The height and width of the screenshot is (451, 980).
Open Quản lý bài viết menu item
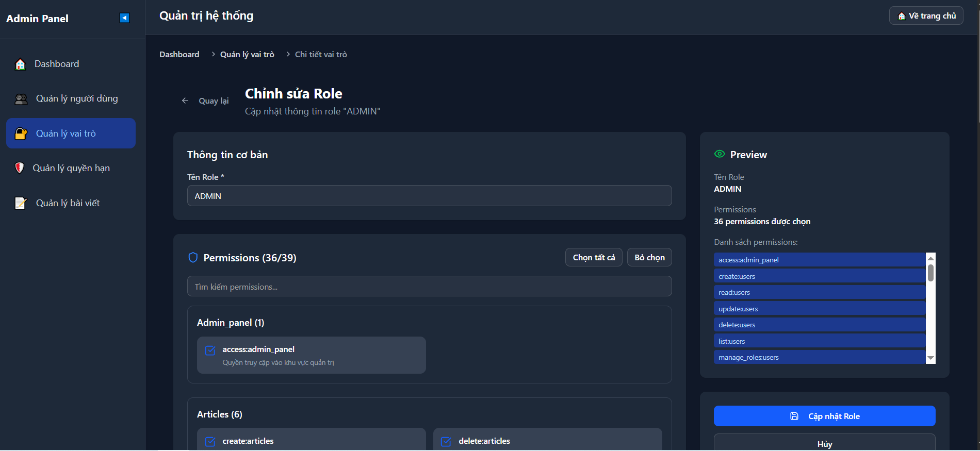tap(68, 203)
